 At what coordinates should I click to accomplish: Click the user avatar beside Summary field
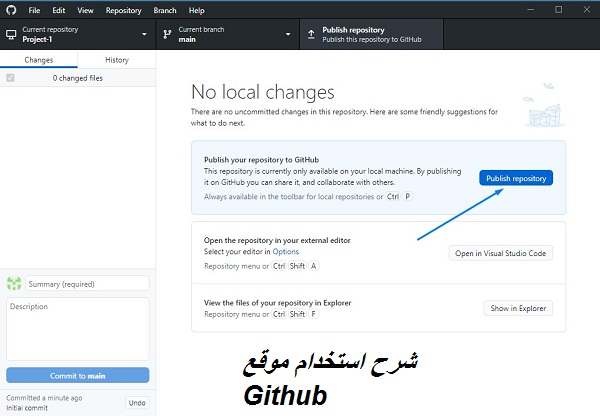14,284
